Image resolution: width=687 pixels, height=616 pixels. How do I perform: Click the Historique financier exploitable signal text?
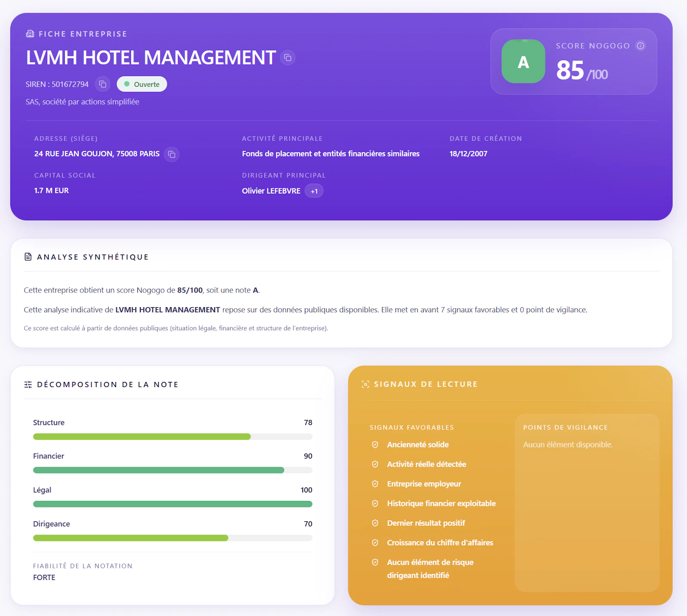(441, 503)
